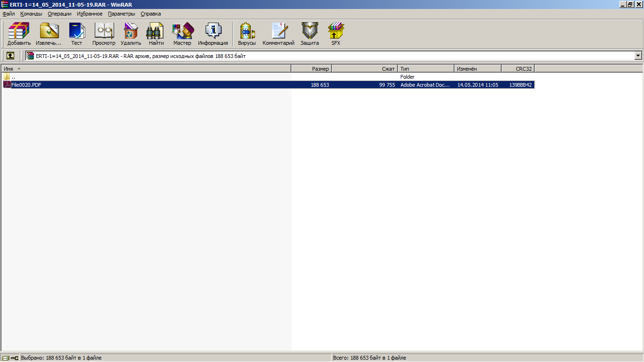Image resolution: width=644 pixels, height=362 pixels.
Task: Open the Параметры menu
Action: tap(121, 14)
